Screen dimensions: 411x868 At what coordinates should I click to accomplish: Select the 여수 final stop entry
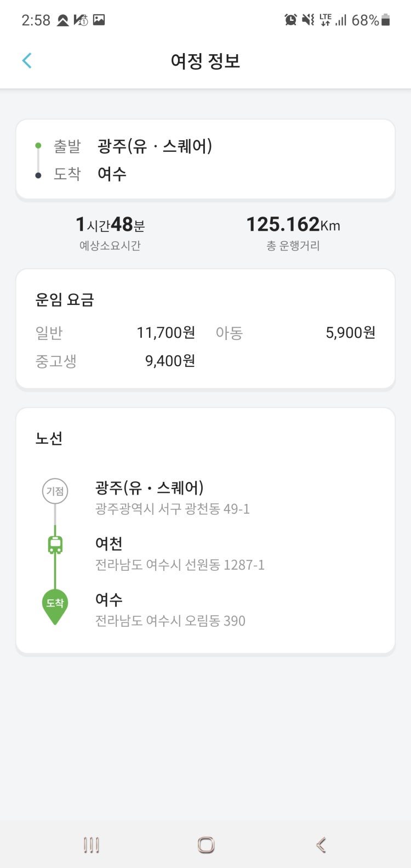(x=170, y=609)
